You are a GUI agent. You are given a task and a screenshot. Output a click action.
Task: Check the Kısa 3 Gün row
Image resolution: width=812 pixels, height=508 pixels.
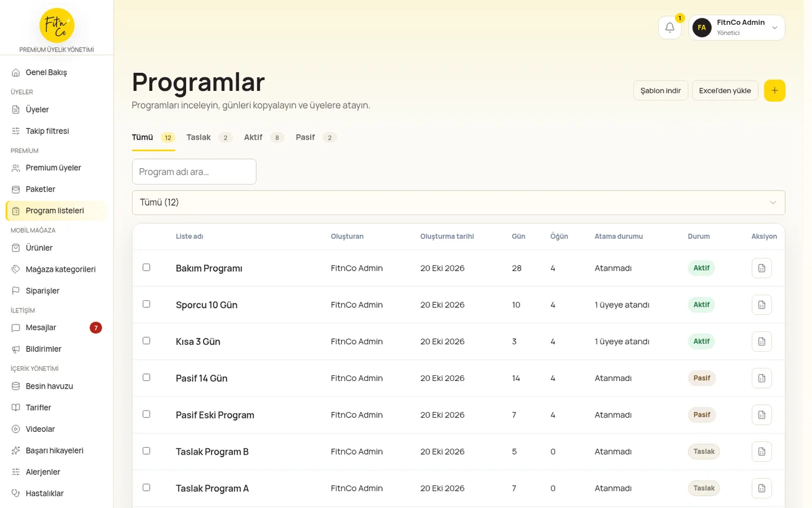pos(147,341)
